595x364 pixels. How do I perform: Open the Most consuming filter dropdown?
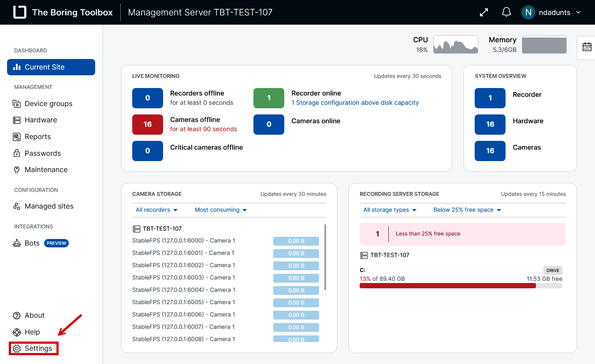point(220,210)
